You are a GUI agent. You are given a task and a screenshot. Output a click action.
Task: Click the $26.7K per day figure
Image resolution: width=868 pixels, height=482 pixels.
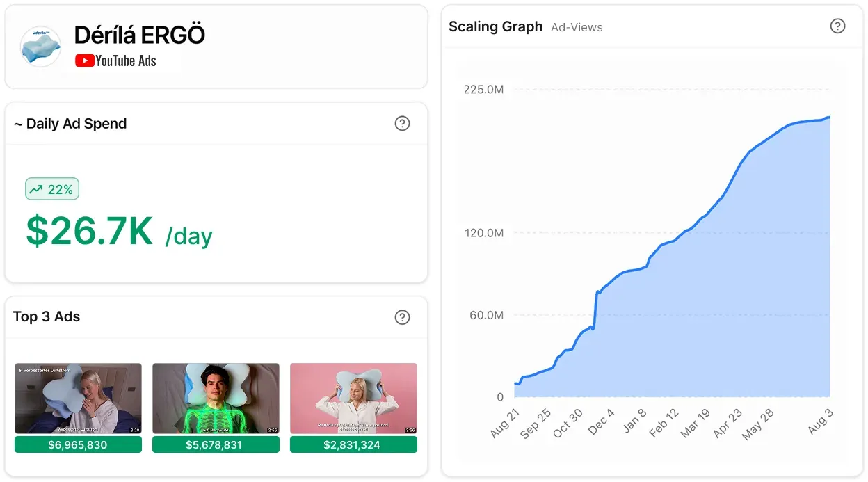point(119,232)
